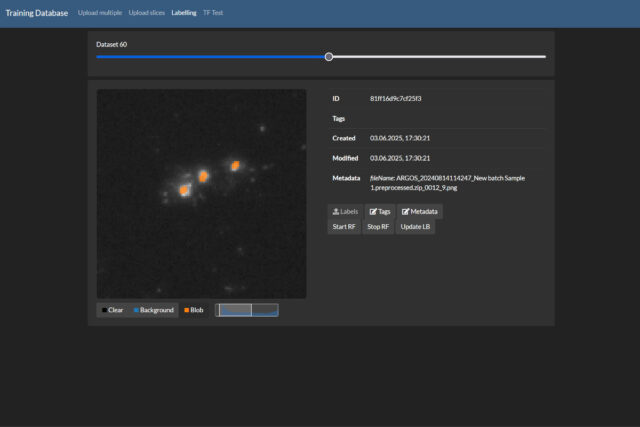Screen dimensions: 640x427
Task: Switch to the Labelling tab
Action: coord(184,13)
